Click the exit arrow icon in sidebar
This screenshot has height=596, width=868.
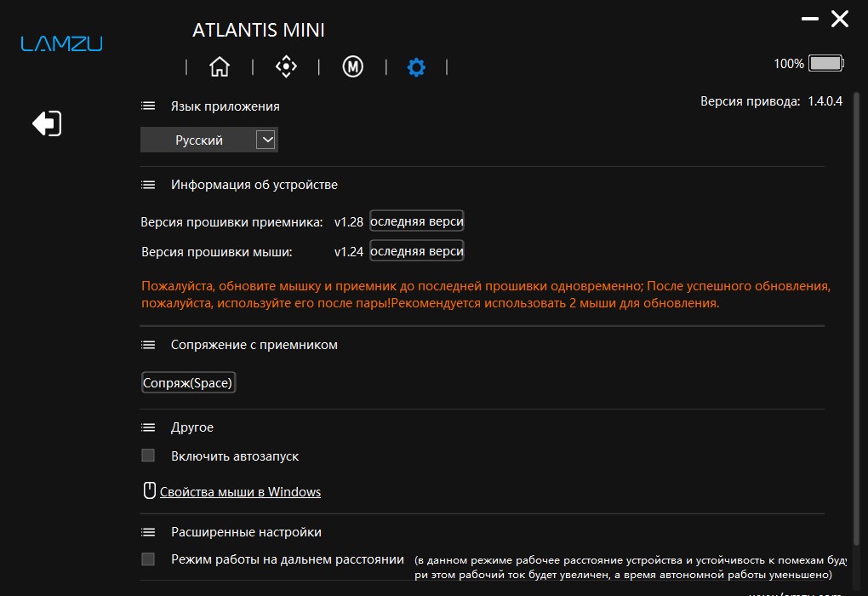[47, 123]
